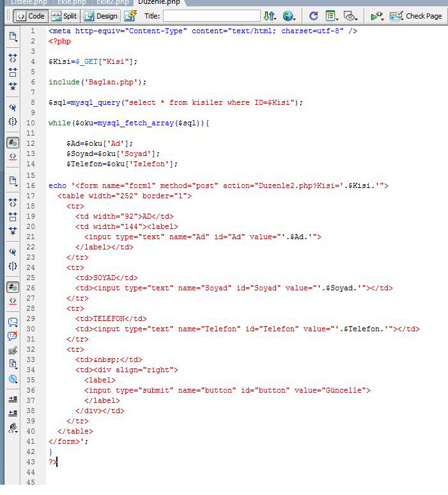Click the meta http-equiv Content-Type line

[x=203, y=31]
